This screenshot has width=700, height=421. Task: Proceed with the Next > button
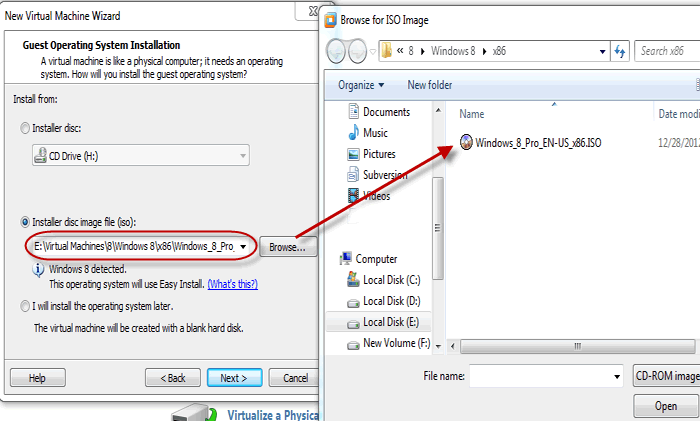234,378
